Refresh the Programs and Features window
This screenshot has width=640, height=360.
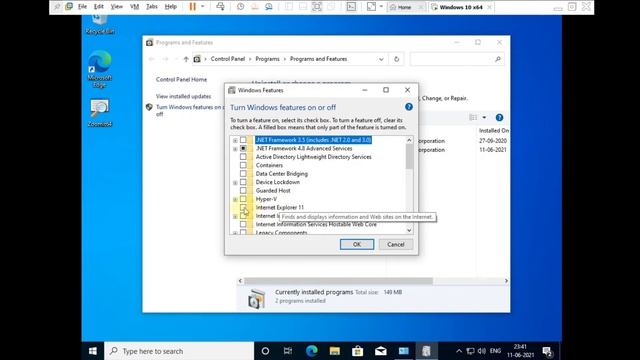(x=396, y=59)
